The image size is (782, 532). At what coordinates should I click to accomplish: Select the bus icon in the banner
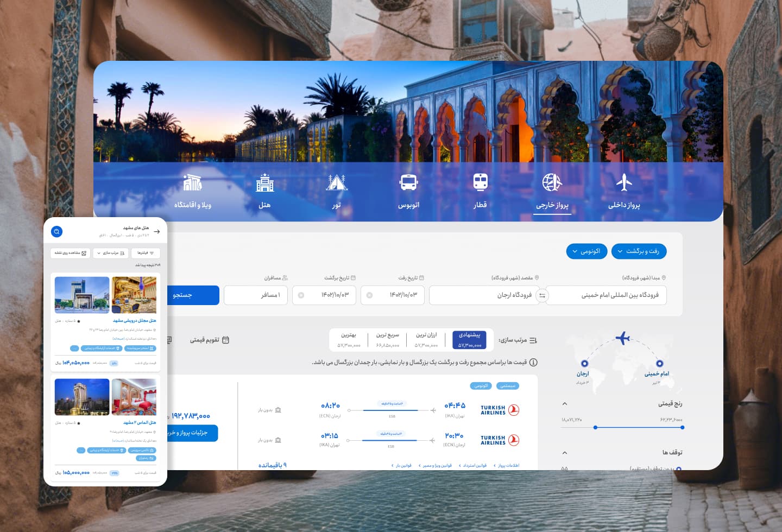(x=408, y=182)
